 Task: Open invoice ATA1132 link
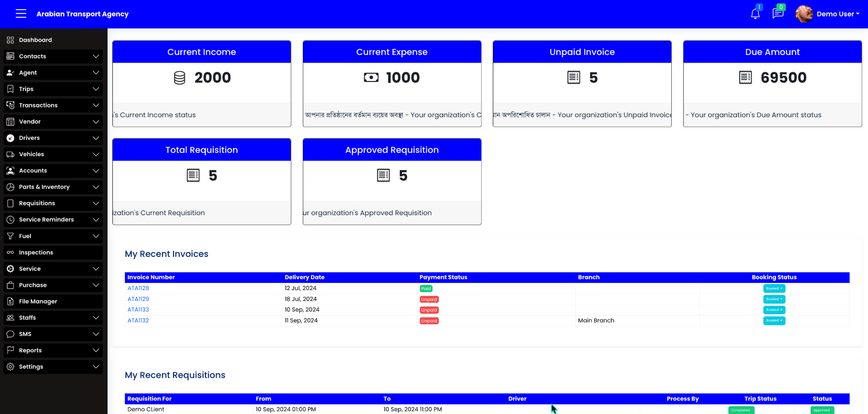coord(138,321)
